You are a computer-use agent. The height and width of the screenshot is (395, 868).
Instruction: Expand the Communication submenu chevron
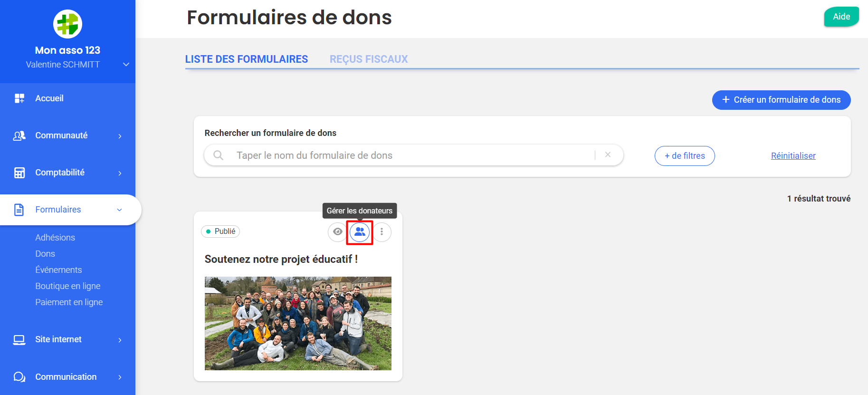tap(120, 377)
